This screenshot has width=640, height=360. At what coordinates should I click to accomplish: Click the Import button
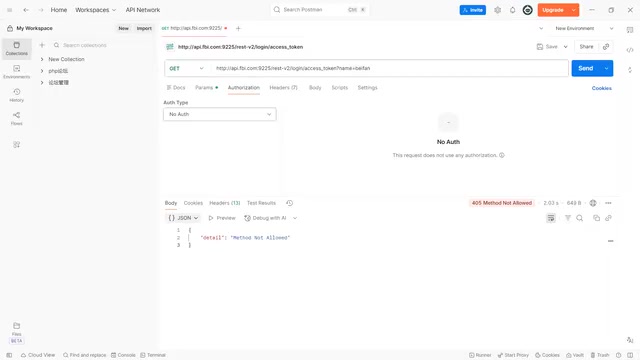tap(144, 28)
